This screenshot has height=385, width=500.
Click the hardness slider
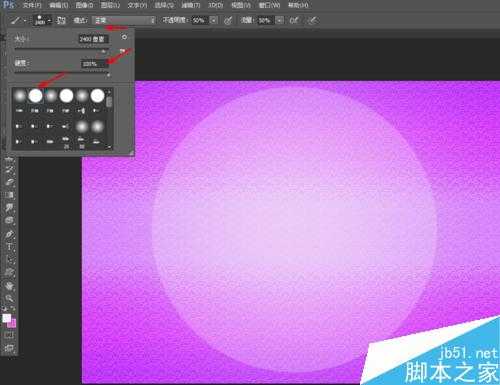click(62, 74)
